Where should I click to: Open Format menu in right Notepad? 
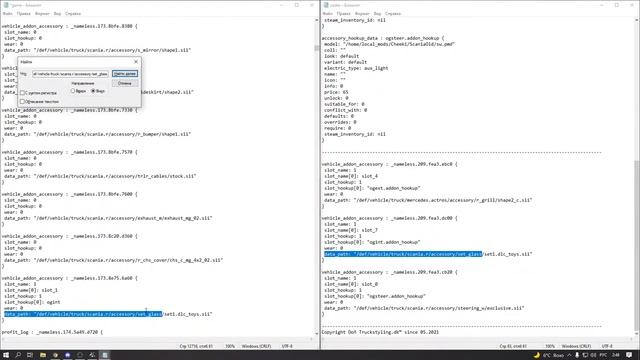tap(362, 13)
